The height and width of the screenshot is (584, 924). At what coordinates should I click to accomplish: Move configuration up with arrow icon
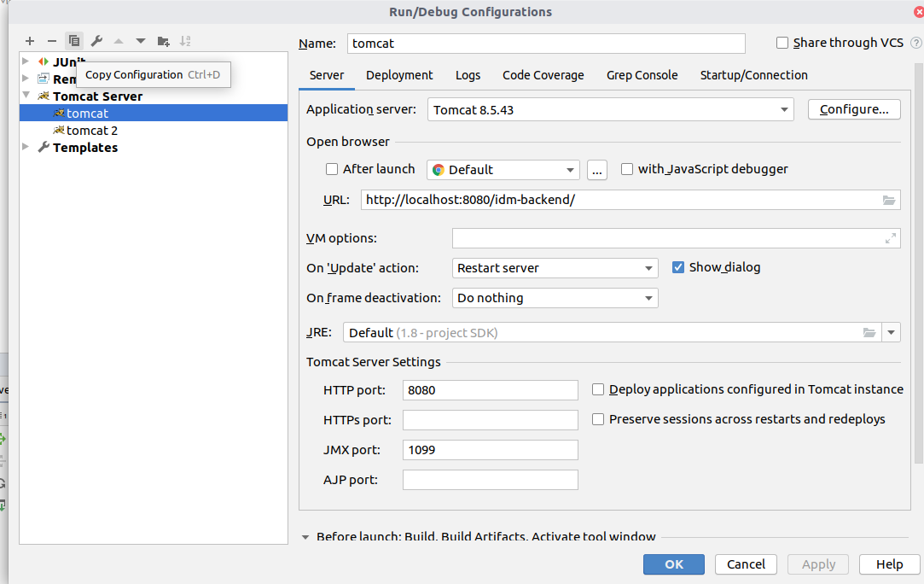119,41
